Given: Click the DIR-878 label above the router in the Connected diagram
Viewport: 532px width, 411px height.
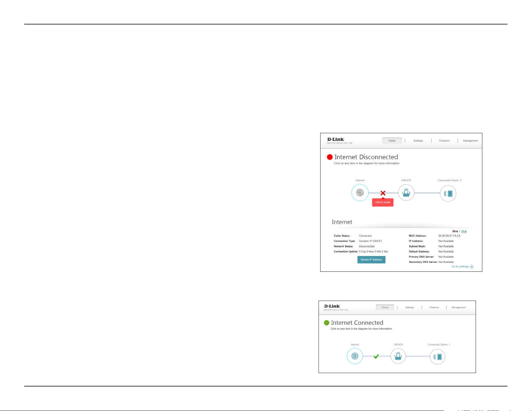Looking at the screenshot, I should point(398,345).
